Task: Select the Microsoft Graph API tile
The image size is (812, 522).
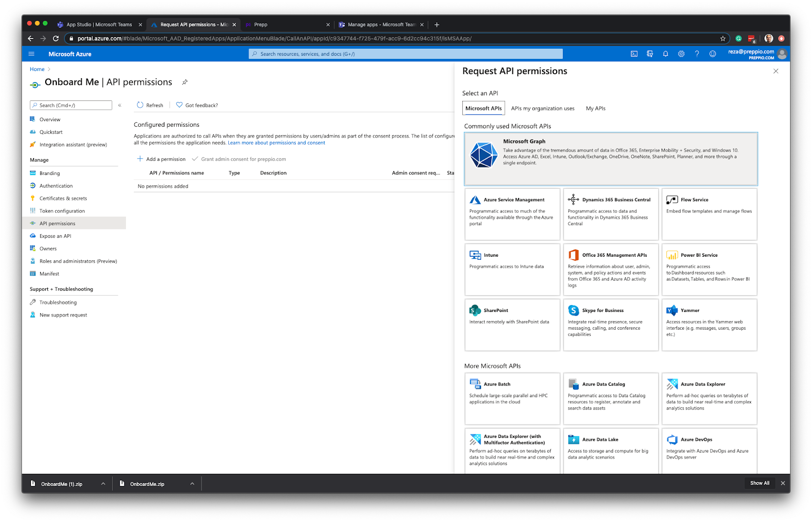Action: (x=609, y=157)
